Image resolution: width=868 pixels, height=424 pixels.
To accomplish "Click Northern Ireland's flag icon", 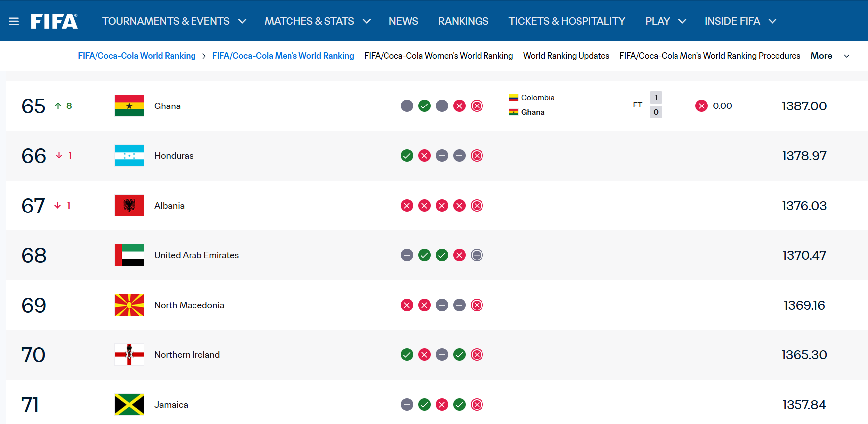I will pos(129,355).
